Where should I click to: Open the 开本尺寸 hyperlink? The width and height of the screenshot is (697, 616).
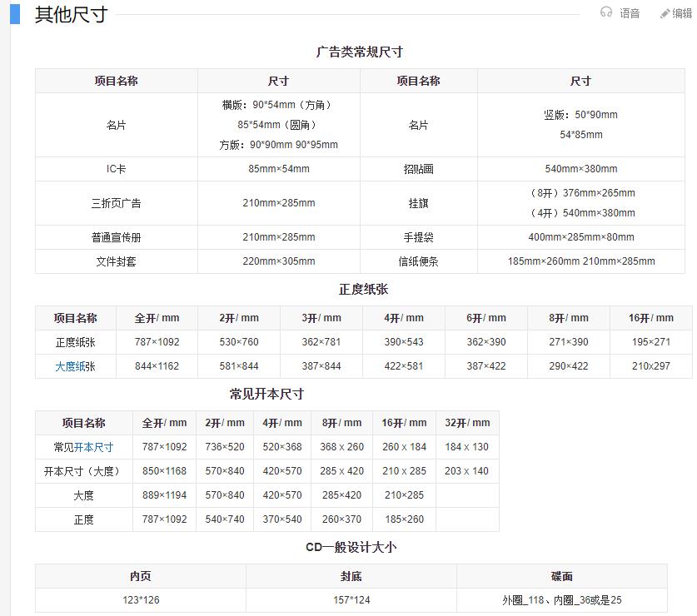point(93,447)
